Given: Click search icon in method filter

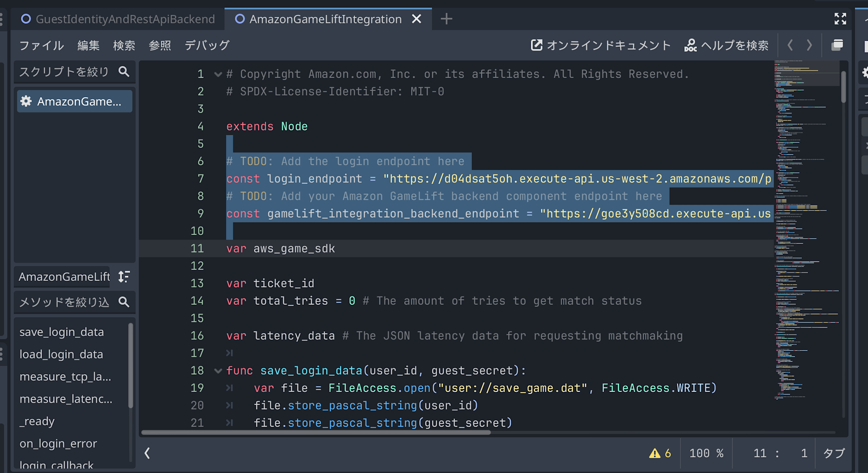Looking at the screenshot, I should coord(124,302).
